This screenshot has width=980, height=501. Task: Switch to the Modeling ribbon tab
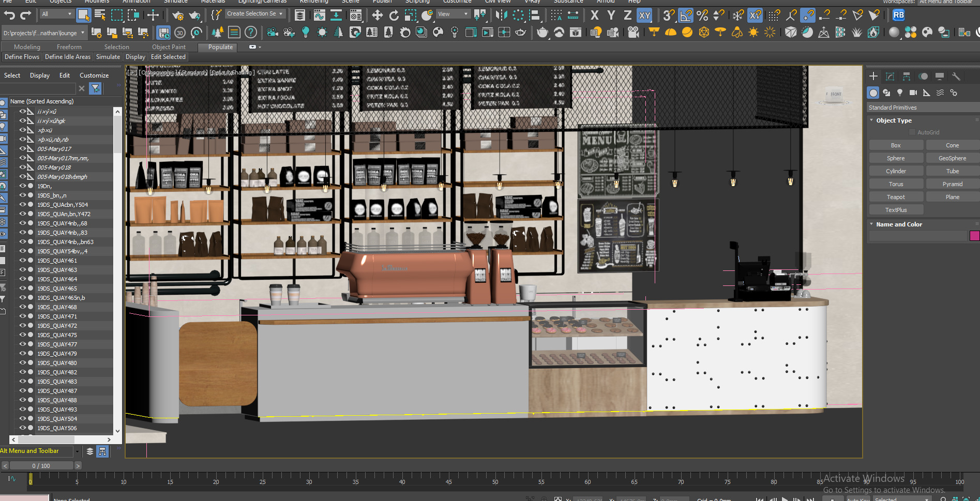click(x=27, y=47)
